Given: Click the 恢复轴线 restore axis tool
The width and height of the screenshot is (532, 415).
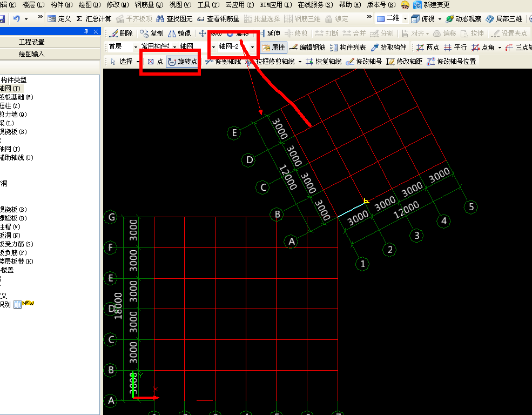Looking at the screenshot, I should [x=324, y=62].
